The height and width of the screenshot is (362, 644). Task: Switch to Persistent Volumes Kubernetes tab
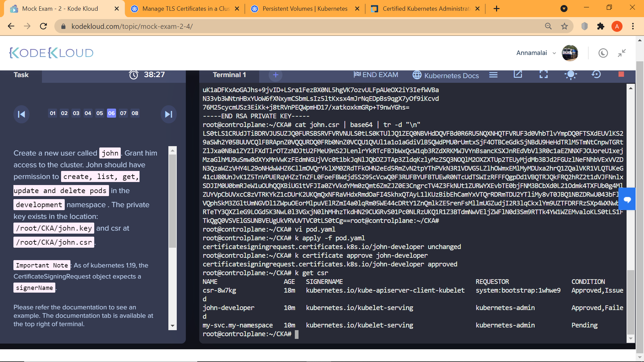pos(305,9)
